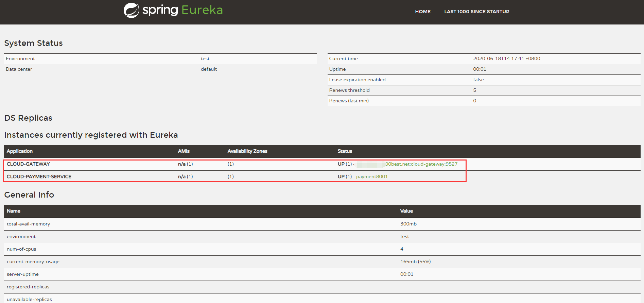Click the server-uptime row name
Viewport: 644px width, 303px height.
[x=23, y=274]
